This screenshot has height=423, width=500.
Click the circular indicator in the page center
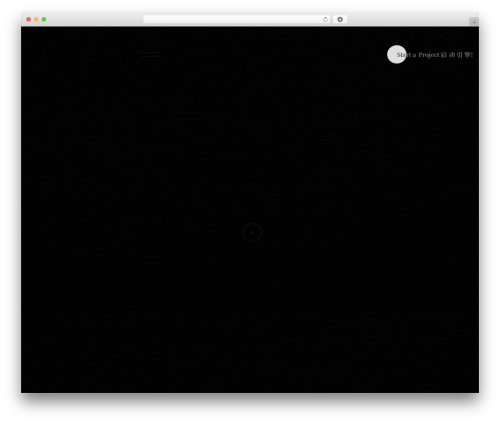point(252,232)
